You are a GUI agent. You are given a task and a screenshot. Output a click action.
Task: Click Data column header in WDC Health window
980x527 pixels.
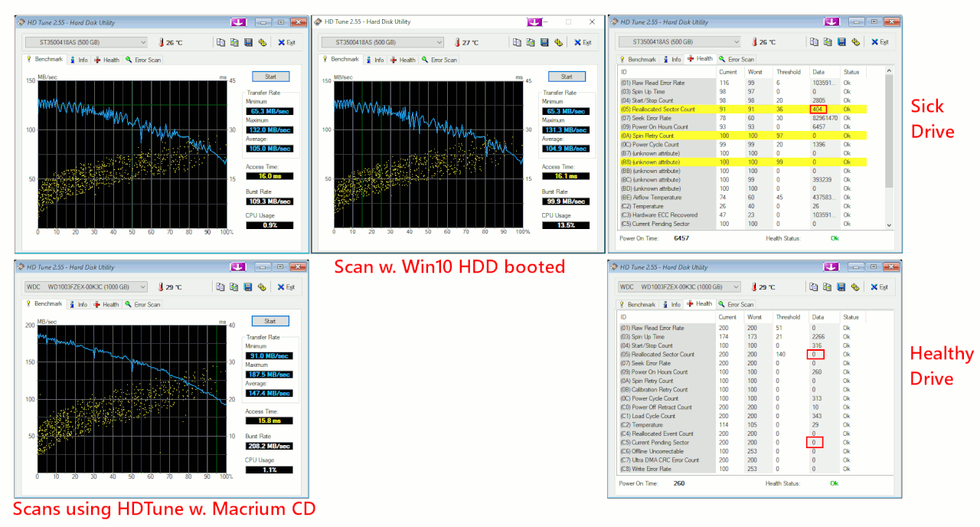pos(825,317)
